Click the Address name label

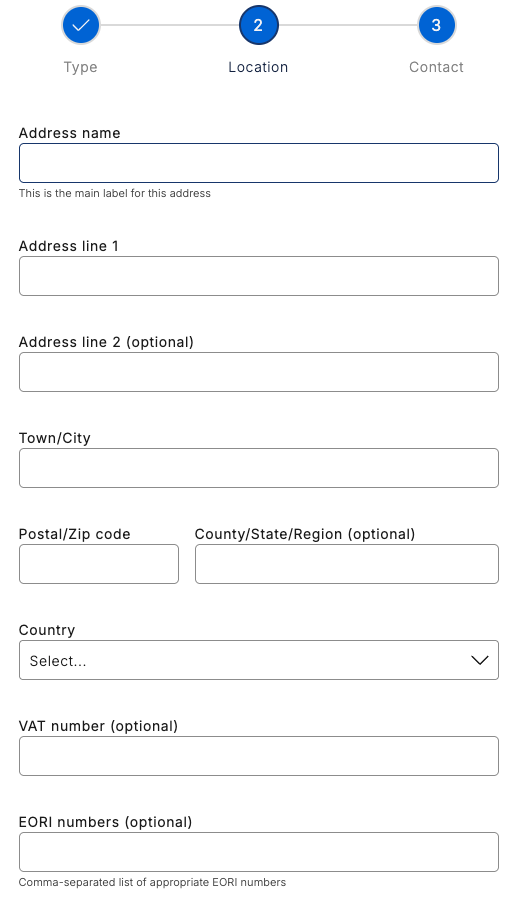(x=69, y=133)
